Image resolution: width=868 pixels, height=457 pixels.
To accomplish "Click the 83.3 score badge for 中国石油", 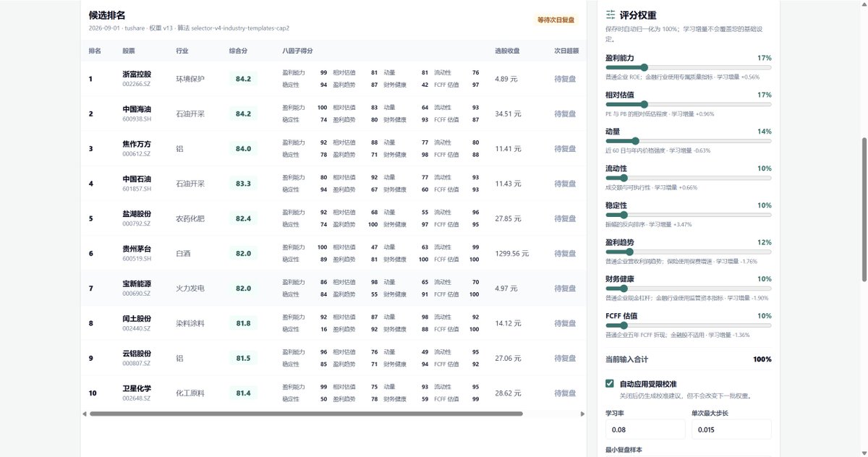I will (243, 184).
